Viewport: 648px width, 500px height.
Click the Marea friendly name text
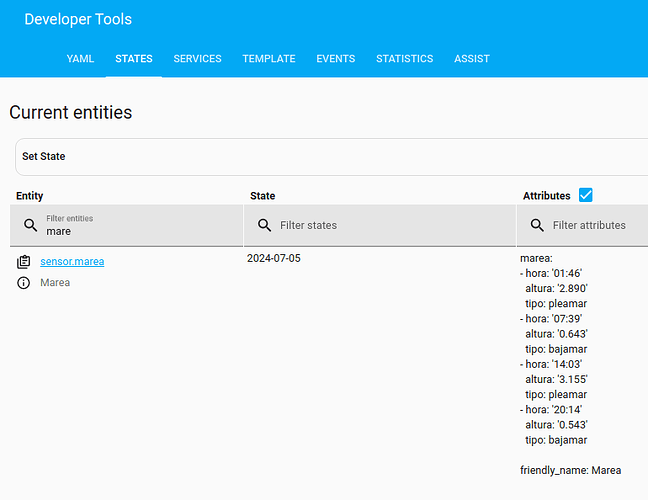pyautogui.click(x=55, y=283)
